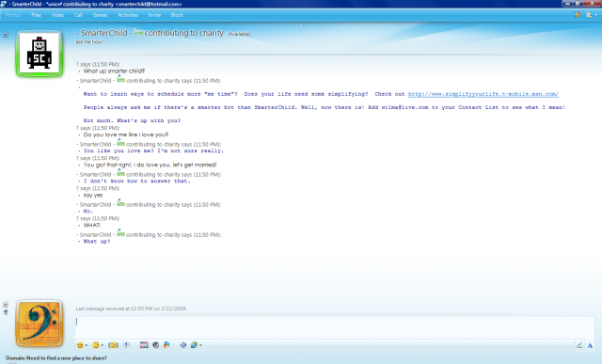Click the final reply 'What up?'
The height and width of the screenshot is (364, 602).
coord(97,242)
